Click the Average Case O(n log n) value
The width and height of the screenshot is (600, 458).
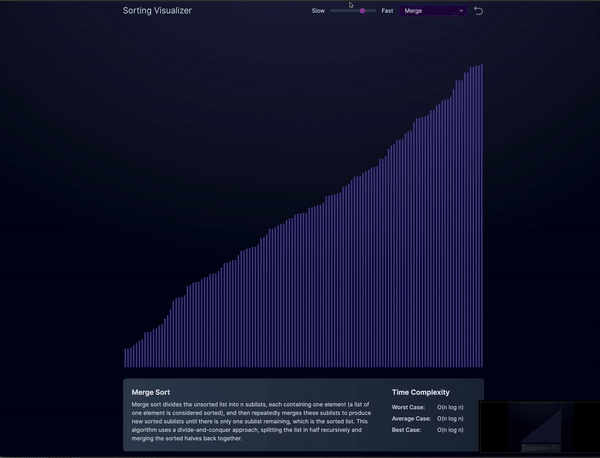[450, 419]
